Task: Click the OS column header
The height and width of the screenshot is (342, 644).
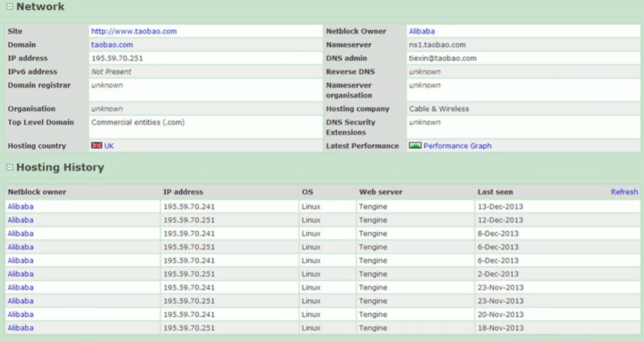Action: (x=307, y=192)
